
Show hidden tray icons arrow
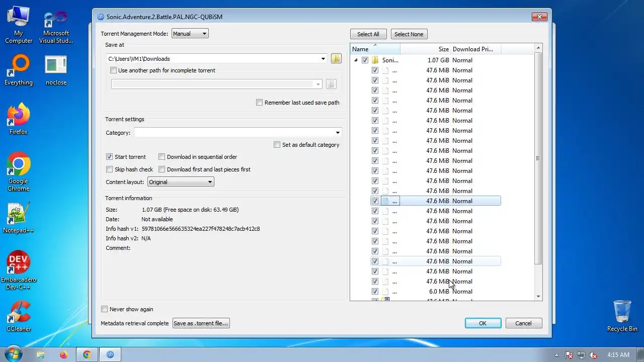coord(556,355)
